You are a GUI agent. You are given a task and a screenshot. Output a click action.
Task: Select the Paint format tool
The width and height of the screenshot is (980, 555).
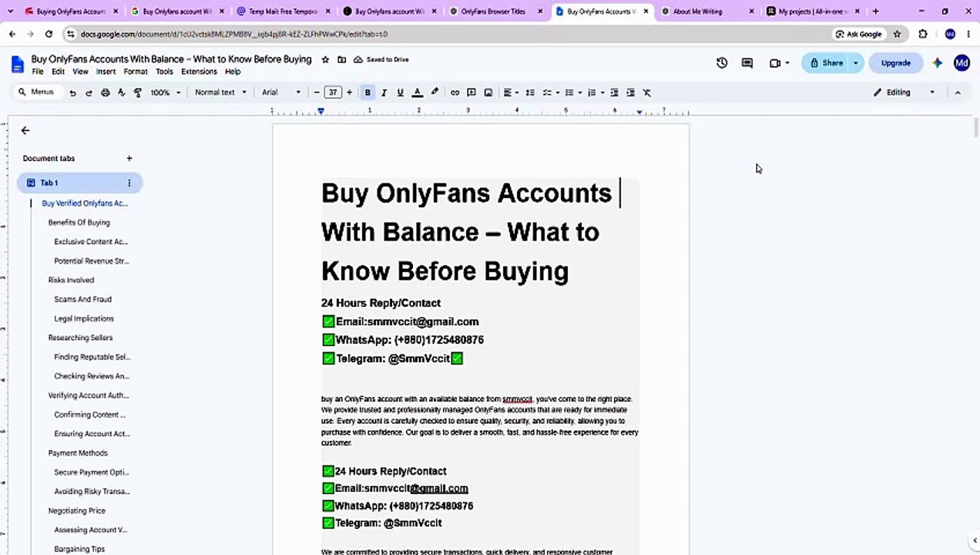click(138, 92)
